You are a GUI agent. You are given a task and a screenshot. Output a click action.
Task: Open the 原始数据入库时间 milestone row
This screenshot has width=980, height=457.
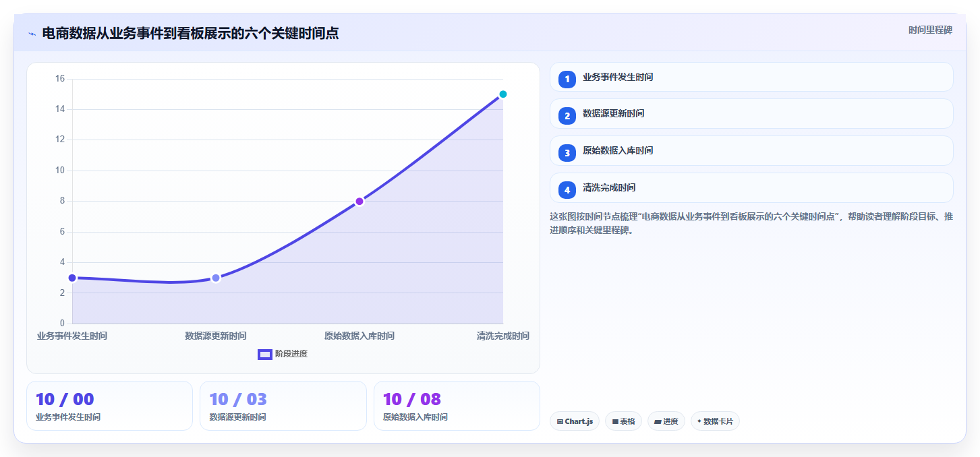(x=751, y=151)
